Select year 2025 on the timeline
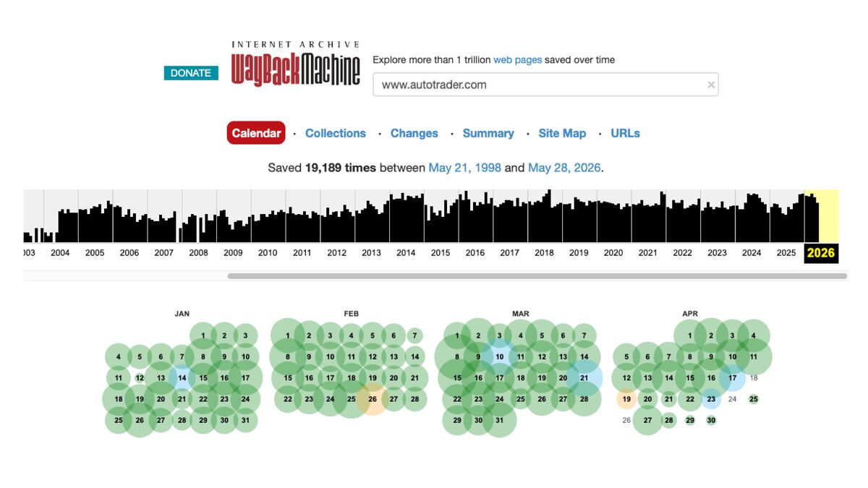The width and height of the screenshot is (868, 488). [786, 252]
